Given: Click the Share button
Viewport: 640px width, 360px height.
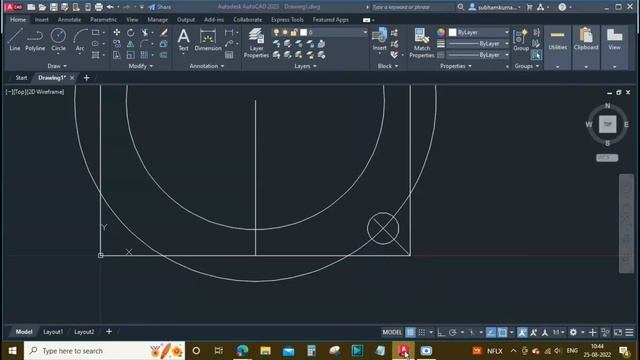Looking at the screenshot, I should pyautogui.click(x=160, y=7).
